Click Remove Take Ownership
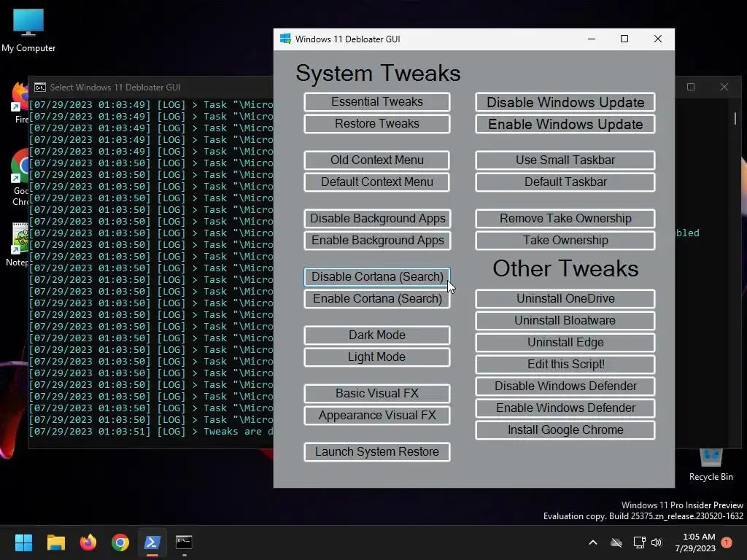The width and height of the screenshot is (747, 560). (565, 219)
